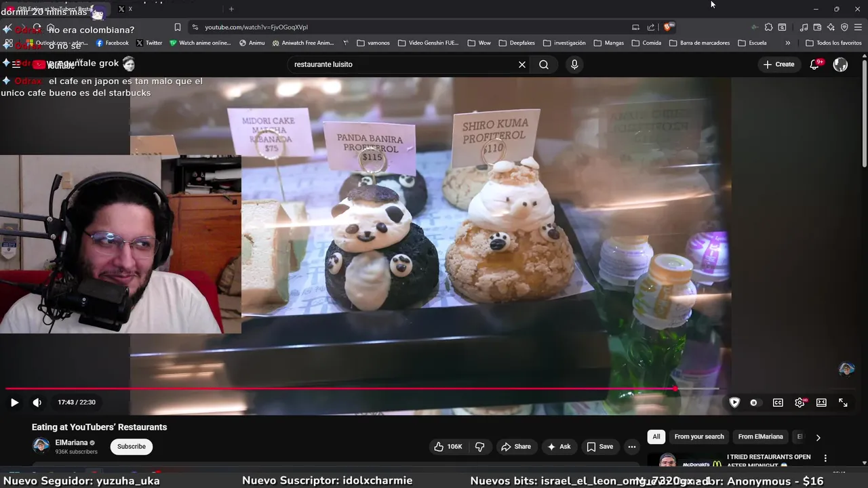Open the media playlist music note icon
This screenshot has height=488, width=868.
point(804,27)
